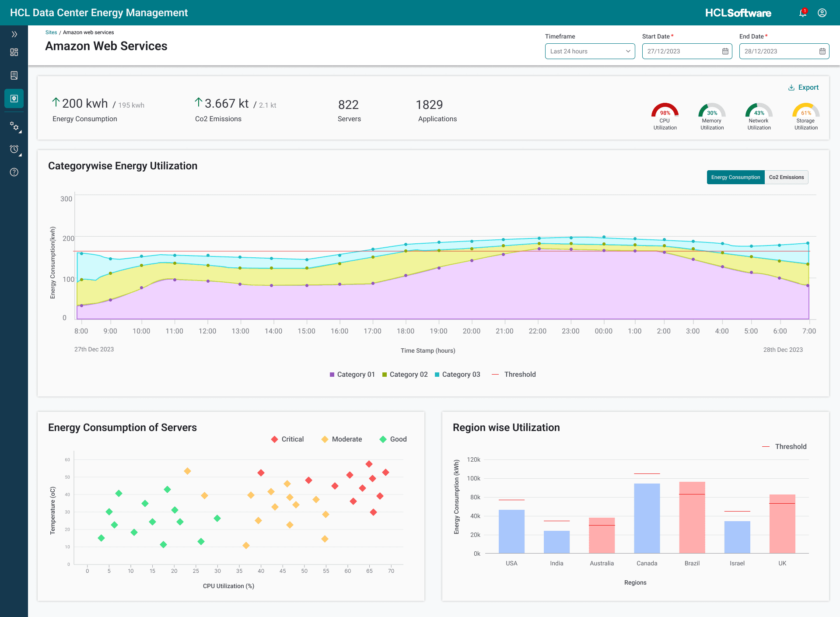Toggle the Critical series legend label
This screenshot has width=840, height=617.
[x=293, y=439]
